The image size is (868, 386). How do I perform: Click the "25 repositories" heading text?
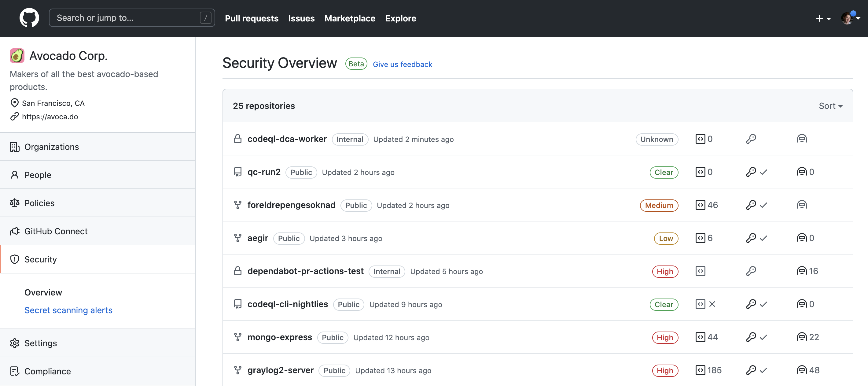263,106
